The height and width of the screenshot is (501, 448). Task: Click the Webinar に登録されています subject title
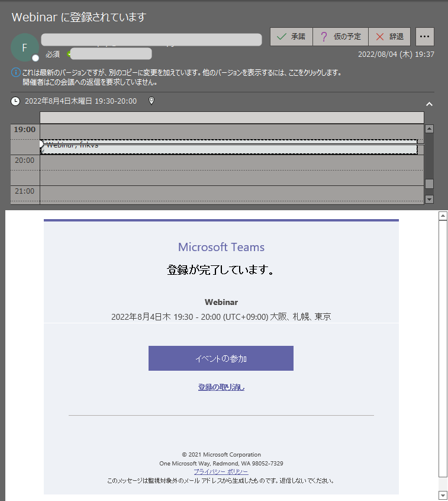pos(79,17)
